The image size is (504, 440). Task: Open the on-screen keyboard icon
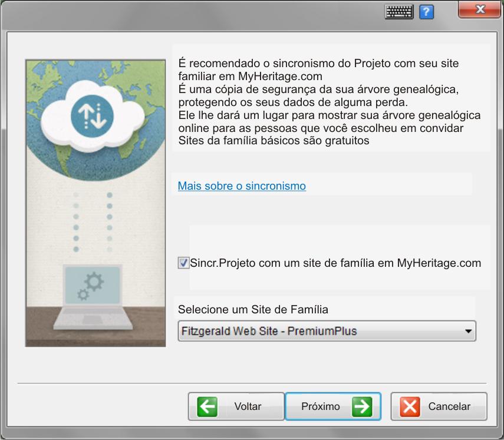[399, 12]
